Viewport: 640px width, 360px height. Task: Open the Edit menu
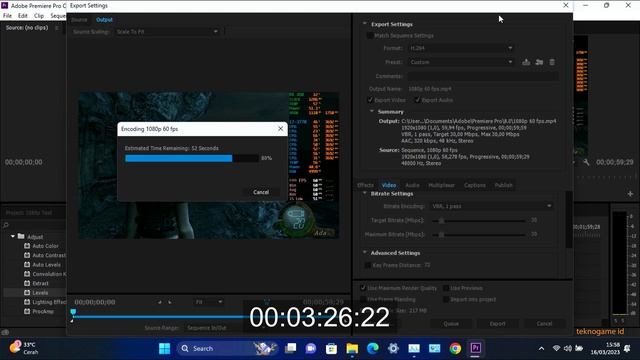(x=22, y=16)
